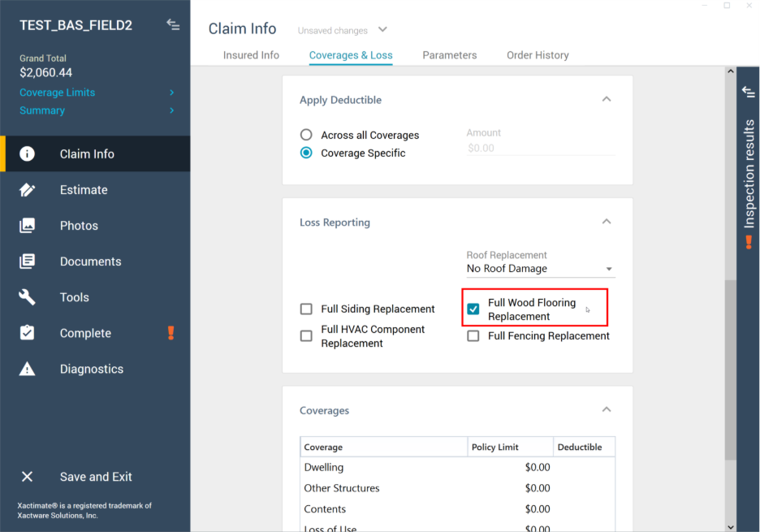Enable the Full Siding Replacement checkbox
Image resolution: width=760 pixels, height=532 pixels.
(306, 309)
